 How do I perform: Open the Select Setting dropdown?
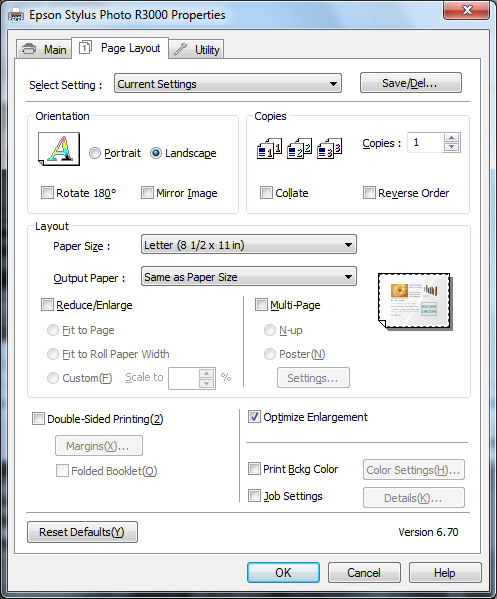(228, 84)
